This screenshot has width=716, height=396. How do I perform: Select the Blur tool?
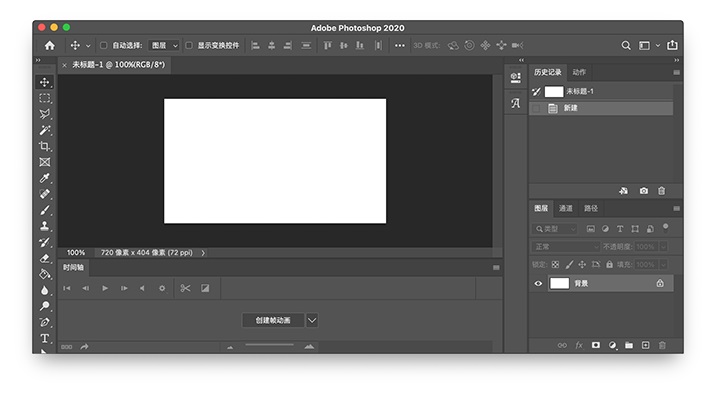click(44, 290)
